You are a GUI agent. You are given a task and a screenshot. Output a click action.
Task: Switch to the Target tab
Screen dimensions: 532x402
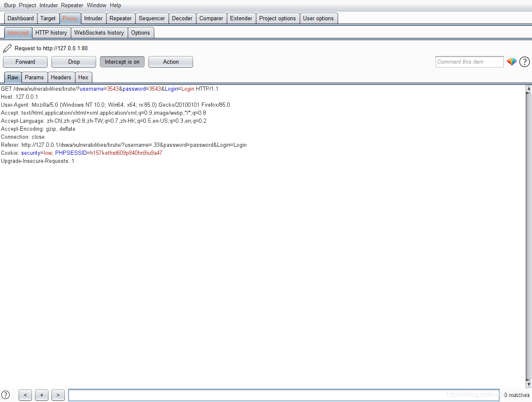48,19
